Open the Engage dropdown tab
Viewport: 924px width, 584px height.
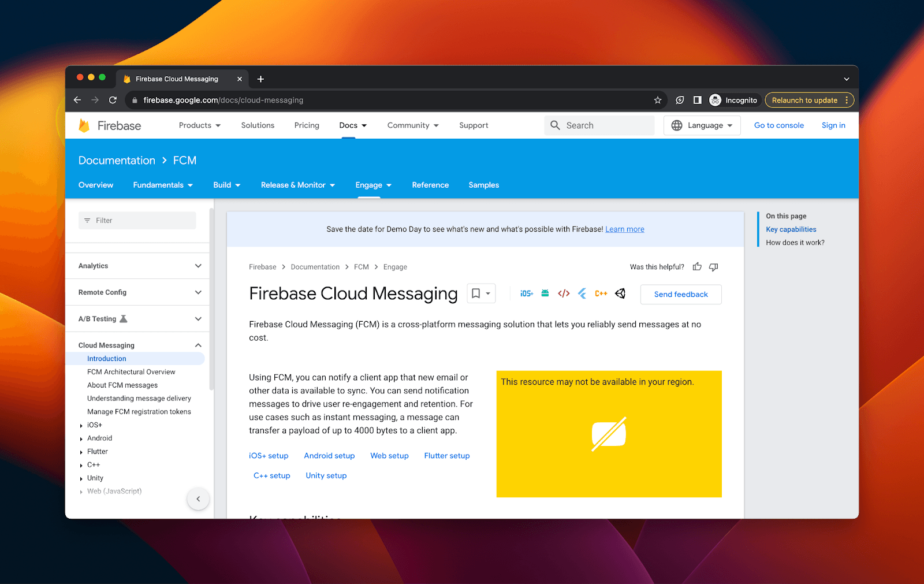pyautogui.click(x=374, y=185)
